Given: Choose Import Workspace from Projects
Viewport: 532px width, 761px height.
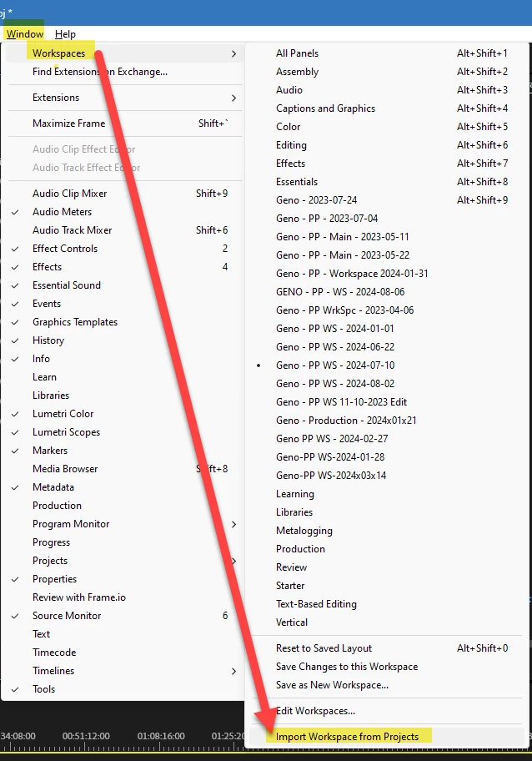Looking at the screenshot, I should [x=387, y=737].
